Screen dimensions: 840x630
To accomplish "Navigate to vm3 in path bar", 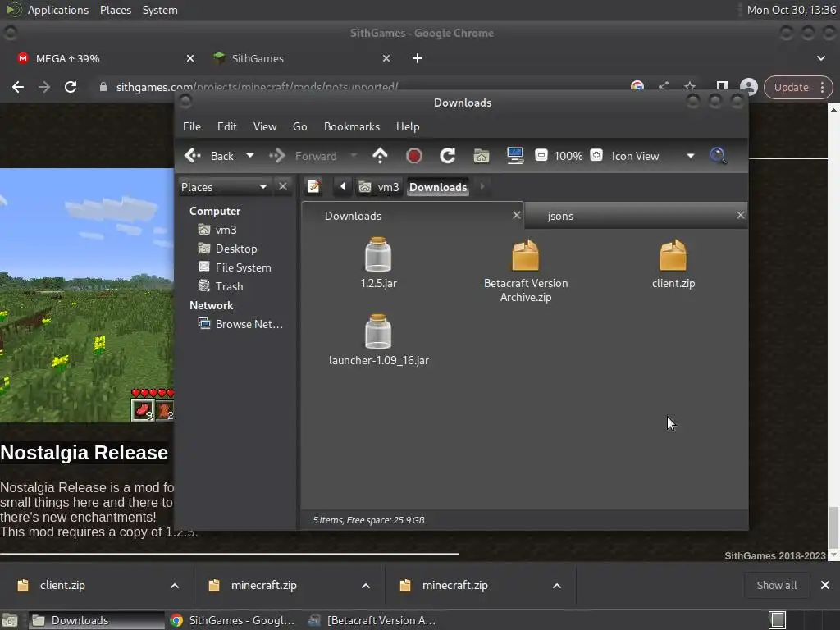I will click(379, 187).
